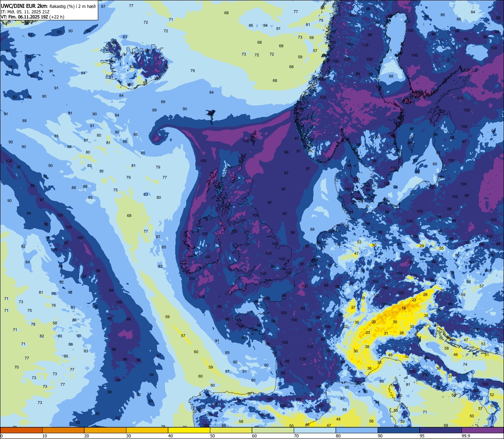The height and width of the screenshot is (439, 504).
Task: Click the humidity value '38' on the map
Action: coord(367,347)
